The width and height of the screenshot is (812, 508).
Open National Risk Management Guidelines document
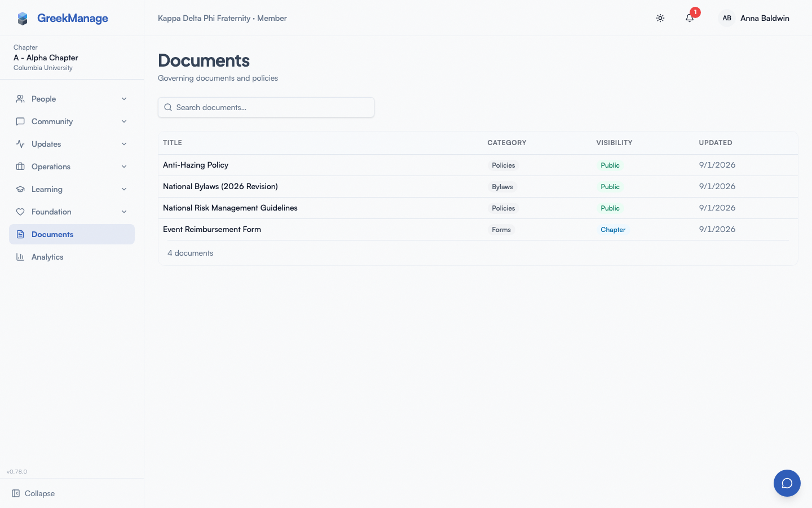point(230,208)
